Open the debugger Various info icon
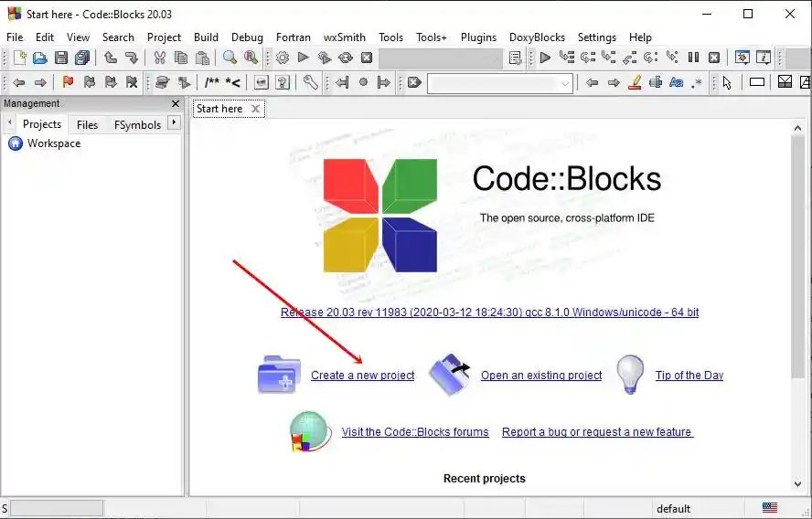 pos(764,58)
